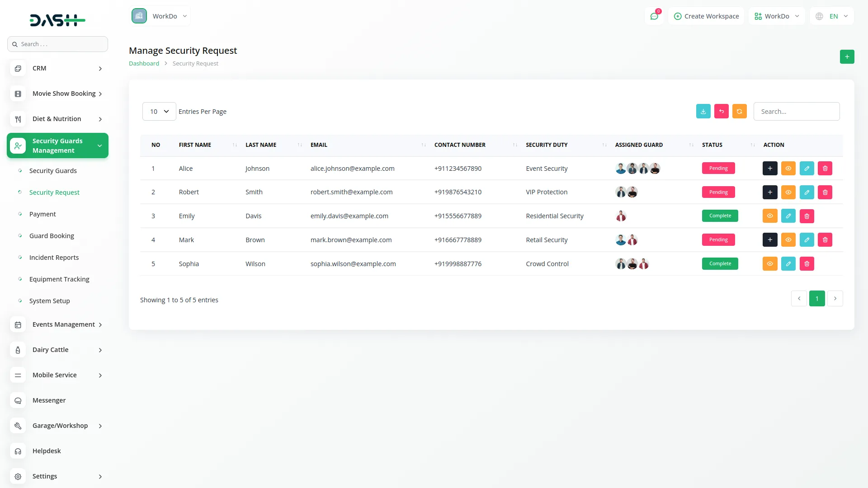868x488 pixels.
Task: Open the entries per page dropdown
Action: 159,112
